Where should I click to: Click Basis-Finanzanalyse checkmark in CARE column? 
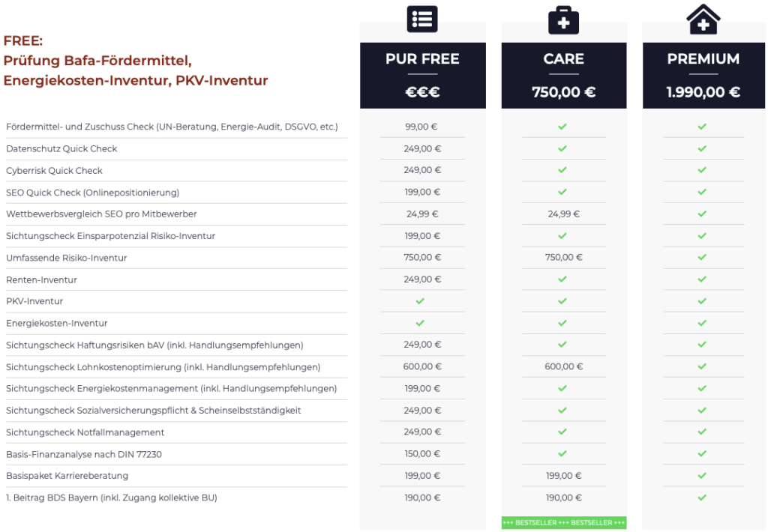[x=562, y=454]
